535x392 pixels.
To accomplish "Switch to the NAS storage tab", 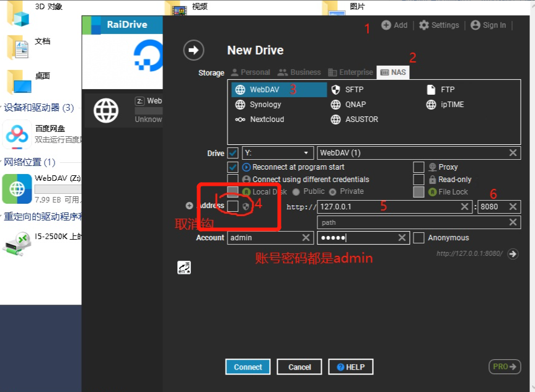I will pos(392,72).
